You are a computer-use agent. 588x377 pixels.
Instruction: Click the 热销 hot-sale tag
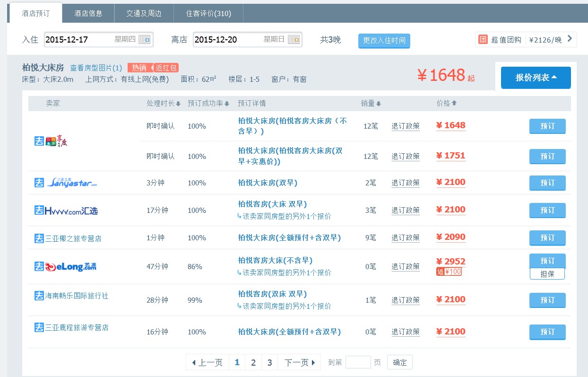pyautogui.click(x=139, y=68)
